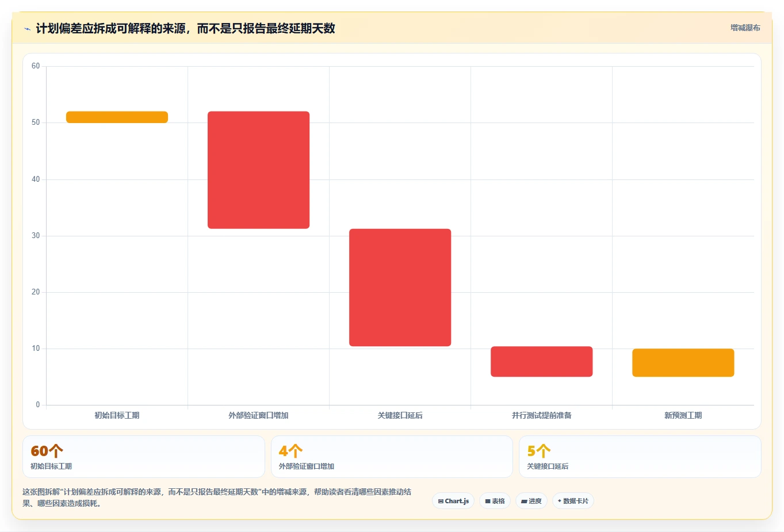Viewport: 784px width, 532px height.
Task: Click the 进度 tag chip
Action: pyautogui.click(x=531, y=501)
